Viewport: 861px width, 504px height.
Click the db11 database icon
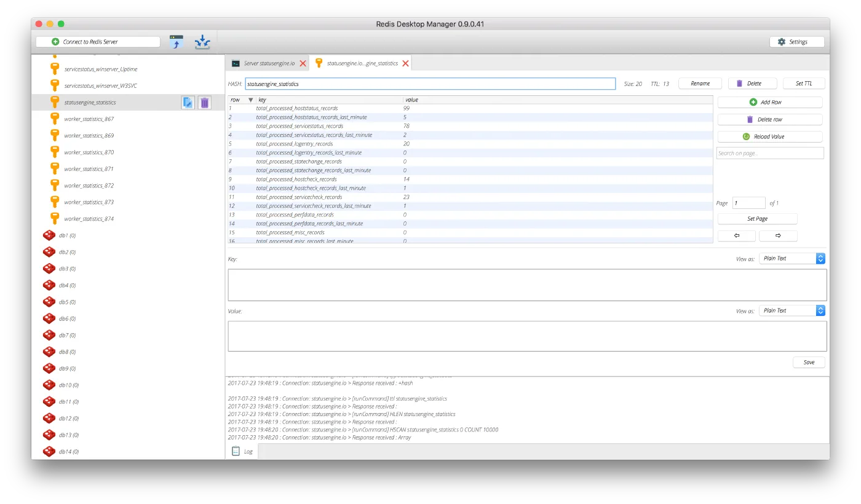pyautogui.click(x=49, y=401)
